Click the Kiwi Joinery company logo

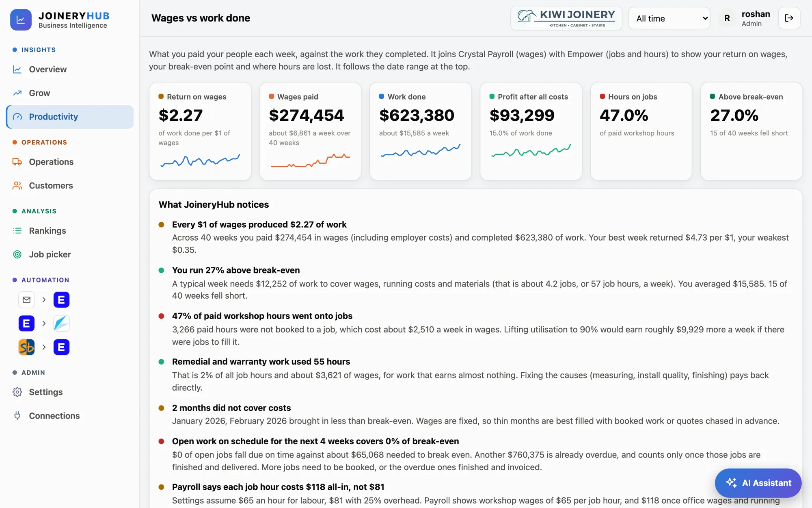click(x=566, y=18)
